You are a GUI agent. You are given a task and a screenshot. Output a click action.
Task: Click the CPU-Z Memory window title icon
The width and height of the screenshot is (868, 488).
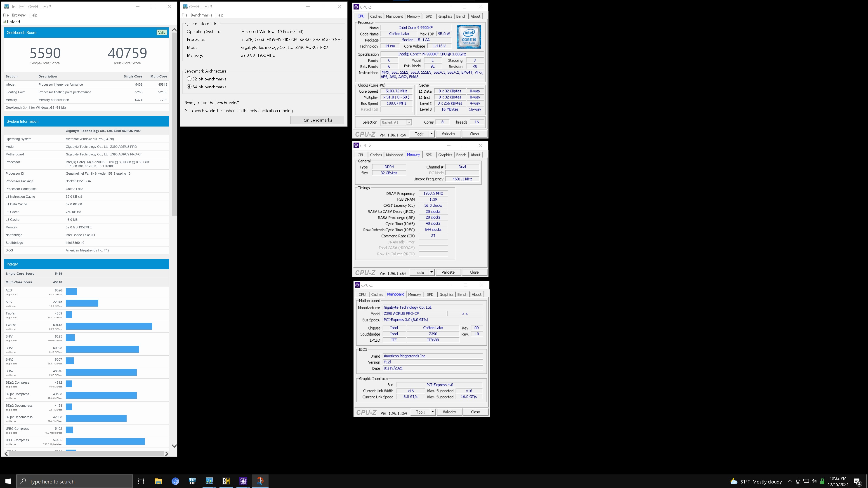click(x=356, y=145)
